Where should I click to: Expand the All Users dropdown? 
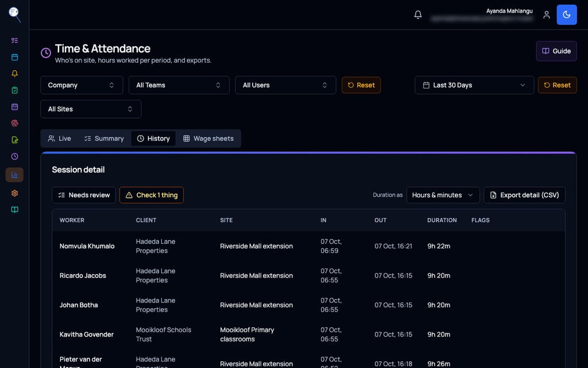pyautogui.click(x=285, y=85)
